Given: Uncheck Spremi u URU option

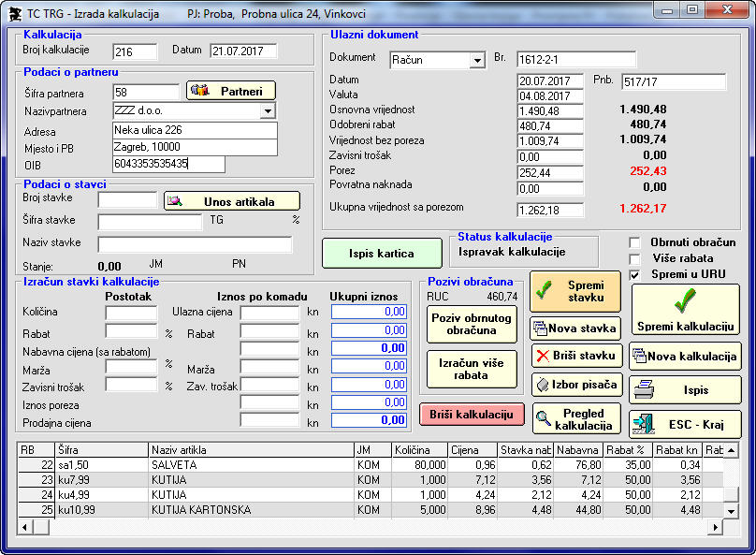Looking at the screenshot, I should coord(635,274).
